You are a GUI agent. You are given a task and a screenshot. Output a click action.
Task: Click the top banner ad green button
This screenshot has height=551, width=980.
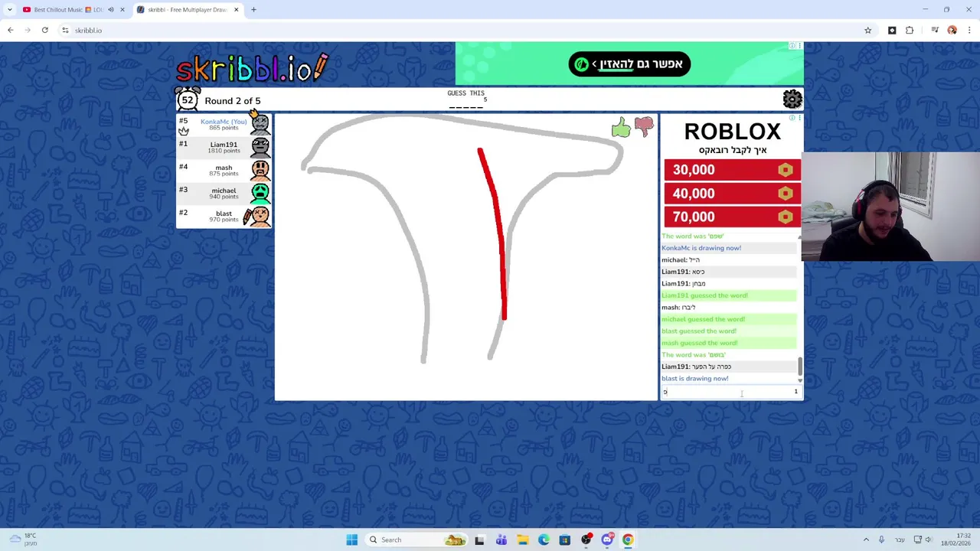click(629, 64)
